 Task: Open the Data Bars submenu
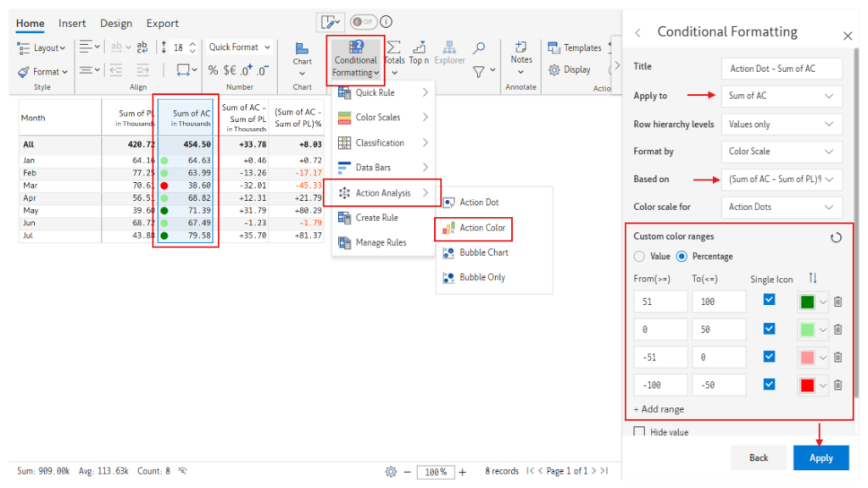pos(383,167)
